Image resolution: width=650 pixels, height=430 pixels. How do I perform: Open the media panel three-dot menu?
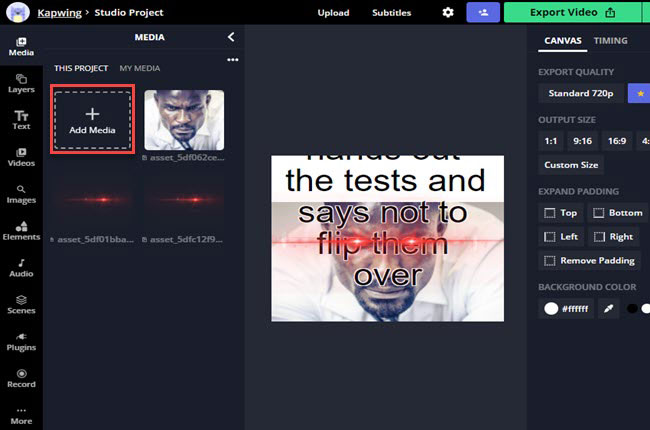click(x=233, y=60)
